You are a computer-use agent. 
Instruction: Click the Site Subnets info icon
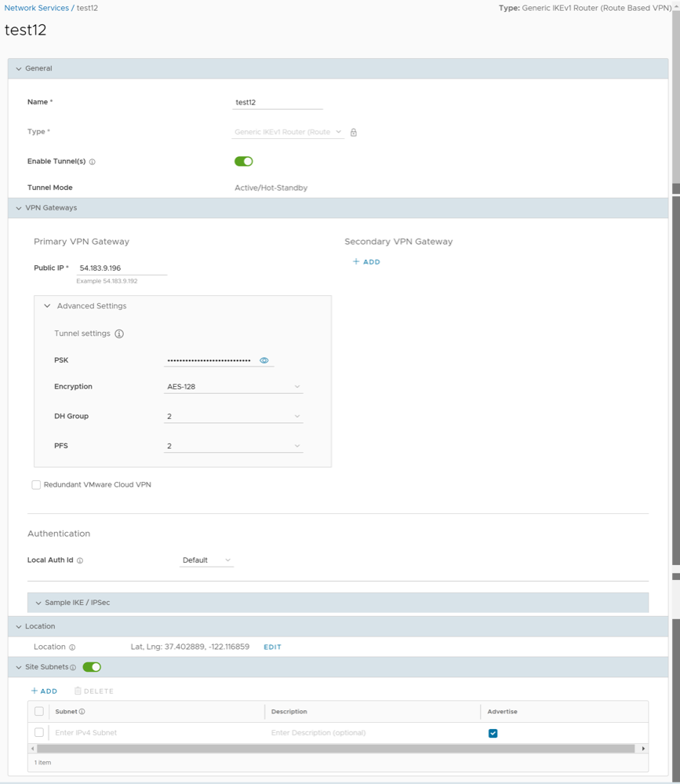[x=73, y=668]
